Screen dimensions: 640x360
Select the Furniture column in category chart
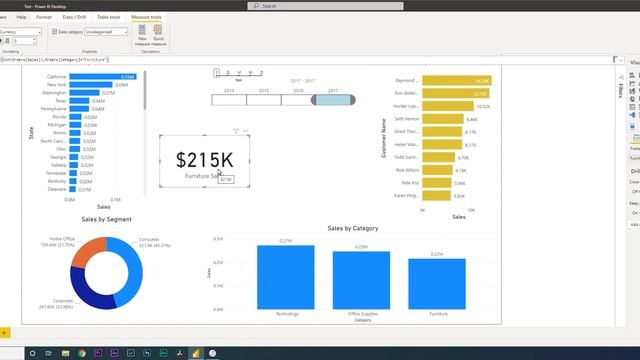[x=437, y=284]
